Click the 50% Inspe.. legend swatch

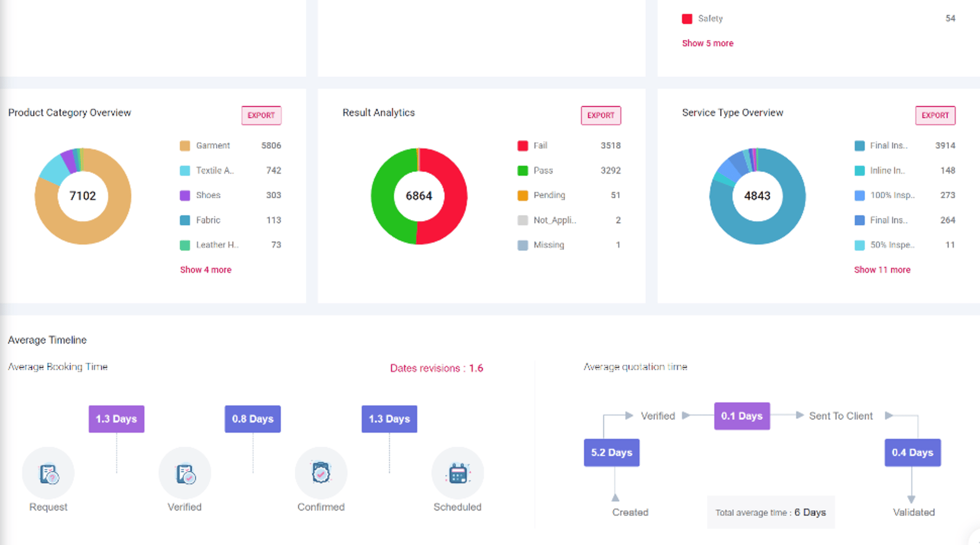859,245
